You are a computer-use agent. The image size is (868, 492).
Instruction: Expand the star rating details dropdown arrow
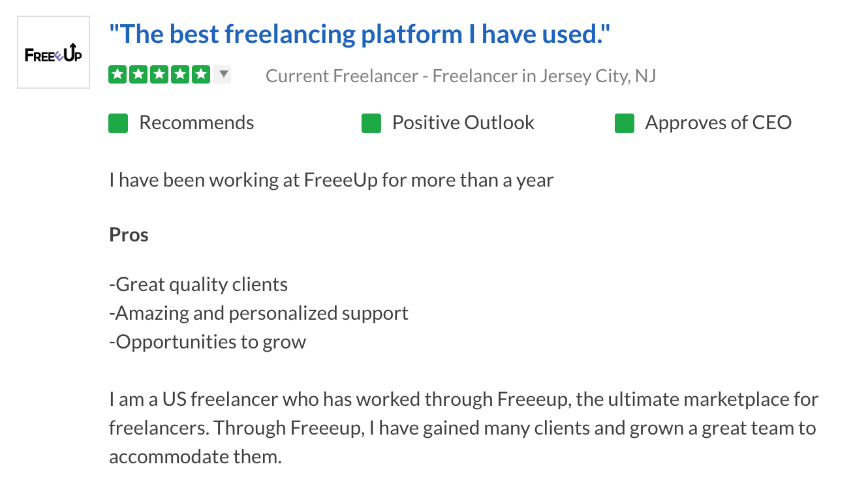point(223,74)
